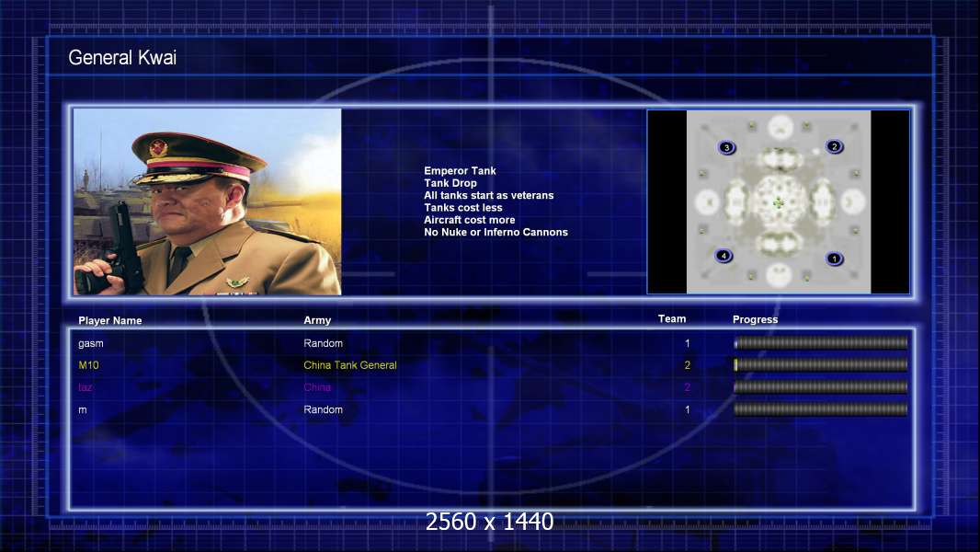The image size is (980, 552).
Task: Click the 'Army' column header
Action: [317, 320]
